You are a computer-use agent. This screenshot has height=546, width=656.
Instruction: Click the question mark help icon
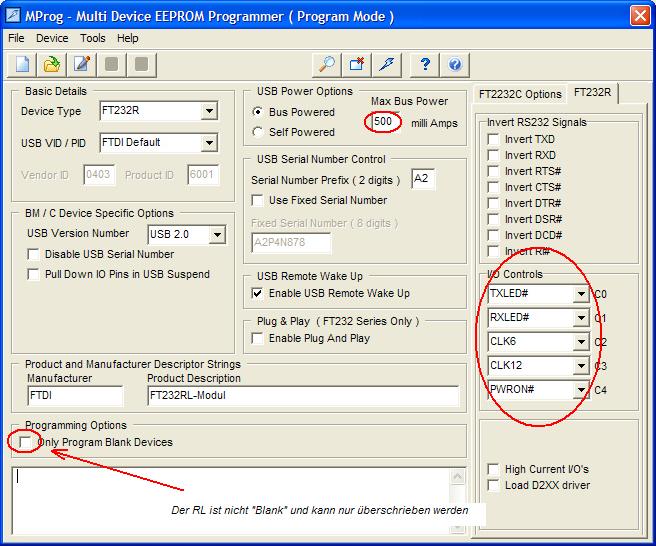(x=425, y=65)
